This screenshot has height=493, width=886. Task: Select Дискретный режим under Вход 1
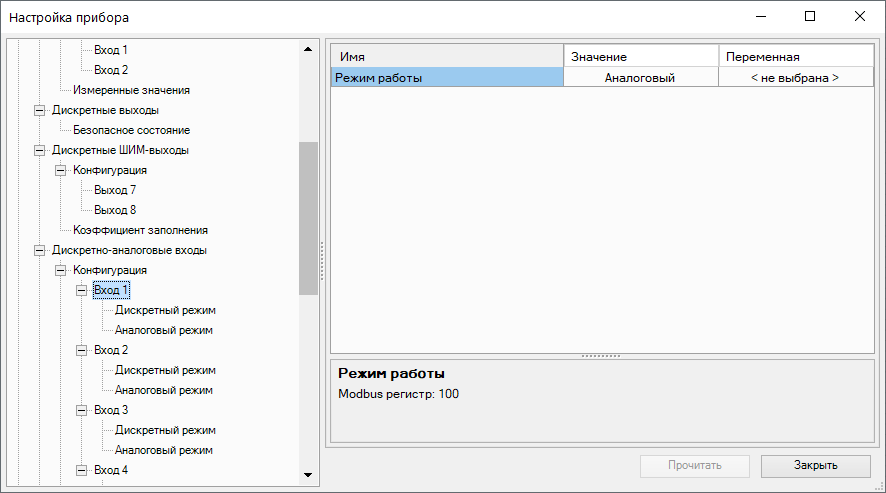(165, 310)
